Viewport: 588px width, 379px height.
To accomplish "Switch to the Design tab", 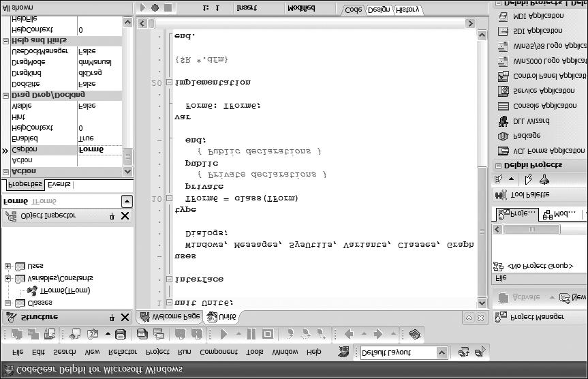I will [379, 10].
